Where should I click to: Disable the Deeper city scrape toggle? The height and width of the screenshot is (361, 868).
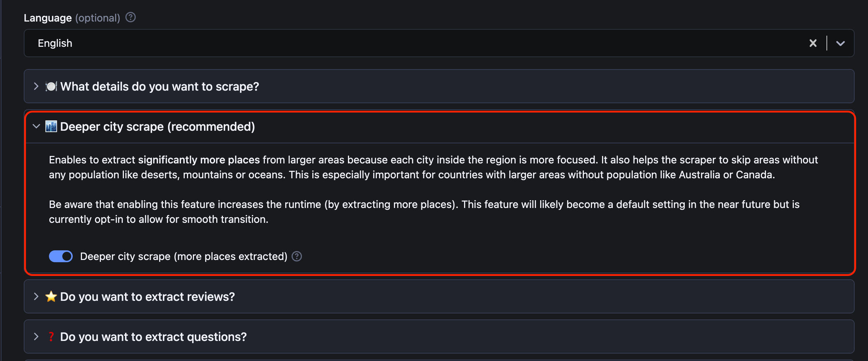61,256
